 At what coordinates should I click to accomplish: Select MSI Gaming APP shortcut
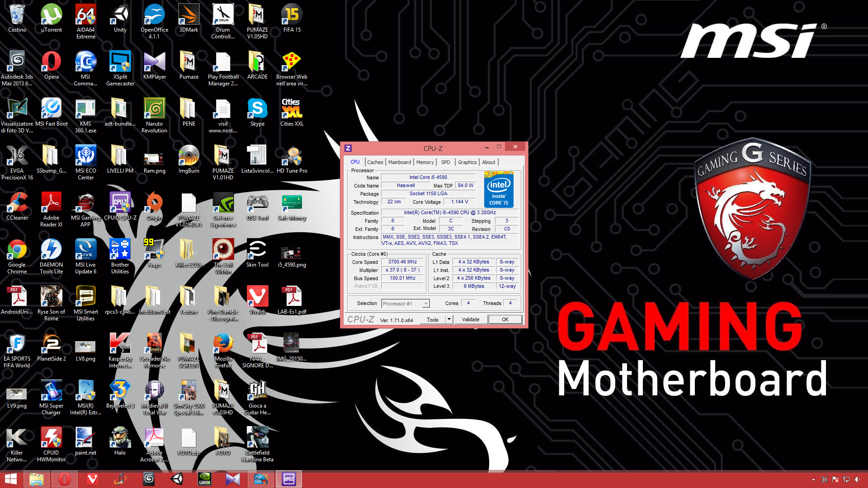(85, 209)
